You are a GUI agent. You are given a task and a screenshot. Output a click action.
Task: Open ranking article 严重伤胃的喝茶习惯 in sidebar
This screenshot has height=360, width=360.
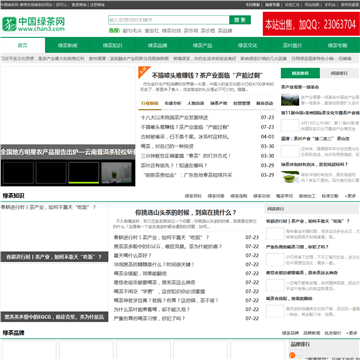297,247
